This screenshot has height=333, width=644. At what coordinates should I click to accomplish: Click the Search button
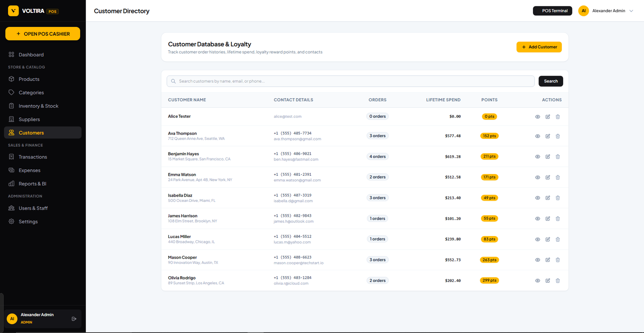click(551, 81)
